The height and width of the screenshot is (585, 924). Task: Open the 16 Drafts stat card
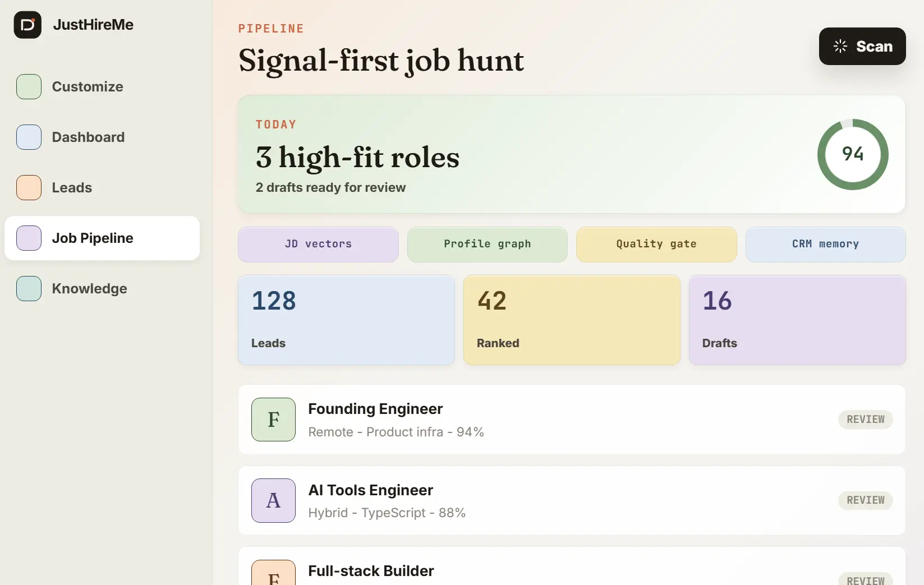coord(797,320)
